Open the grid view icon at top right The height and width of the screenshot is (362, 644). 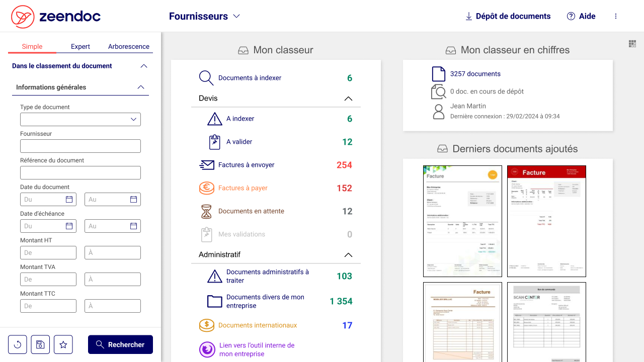632,44
